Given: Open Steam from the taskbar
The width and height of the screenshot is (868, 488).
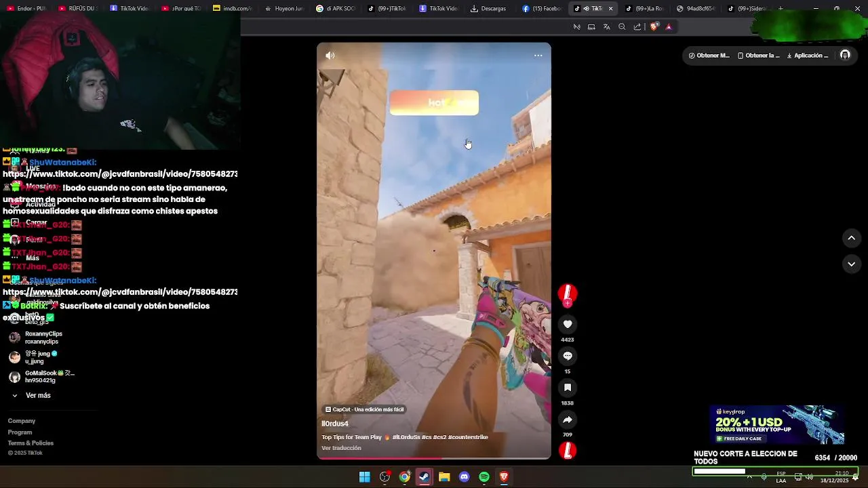Looking at the screenshot, I should point(425,477).
